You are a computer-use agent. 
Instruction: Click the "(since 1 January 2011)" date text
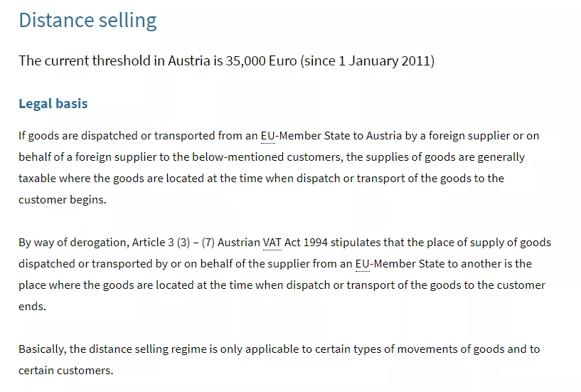point(368,60)
